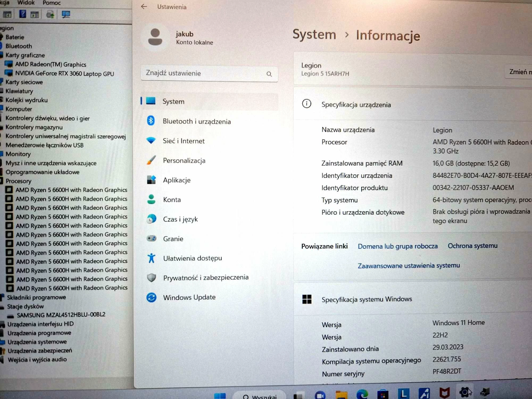Select Urządzenia interfejsu HID

pyautogui.click(x=40, y=324)
